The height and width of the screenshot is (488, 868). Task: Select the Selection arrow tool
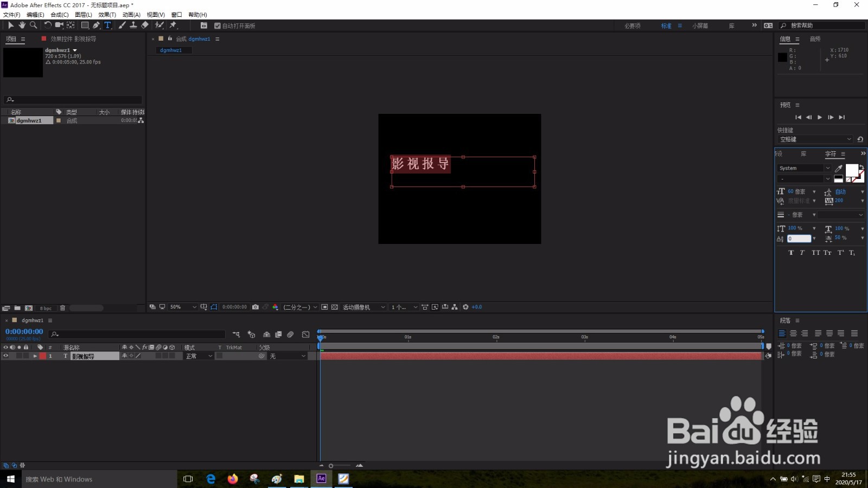(x=10, y=25)
